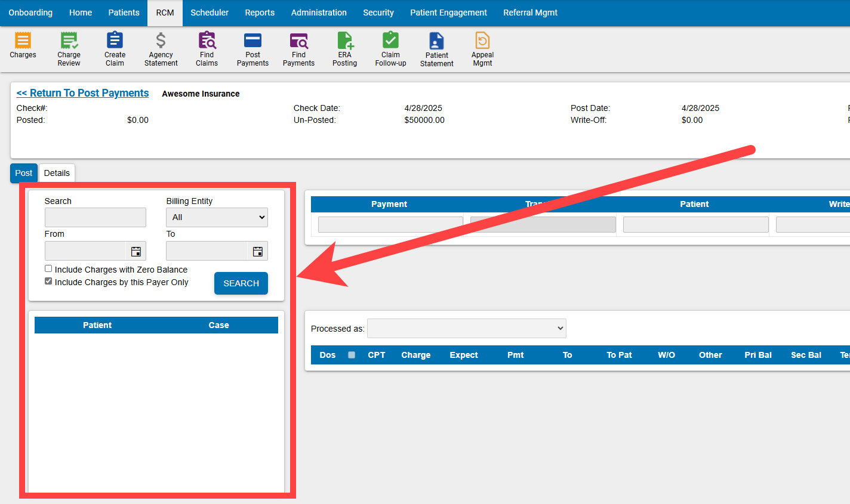Click the Agency Statement icon

click(x=161, y=48)
